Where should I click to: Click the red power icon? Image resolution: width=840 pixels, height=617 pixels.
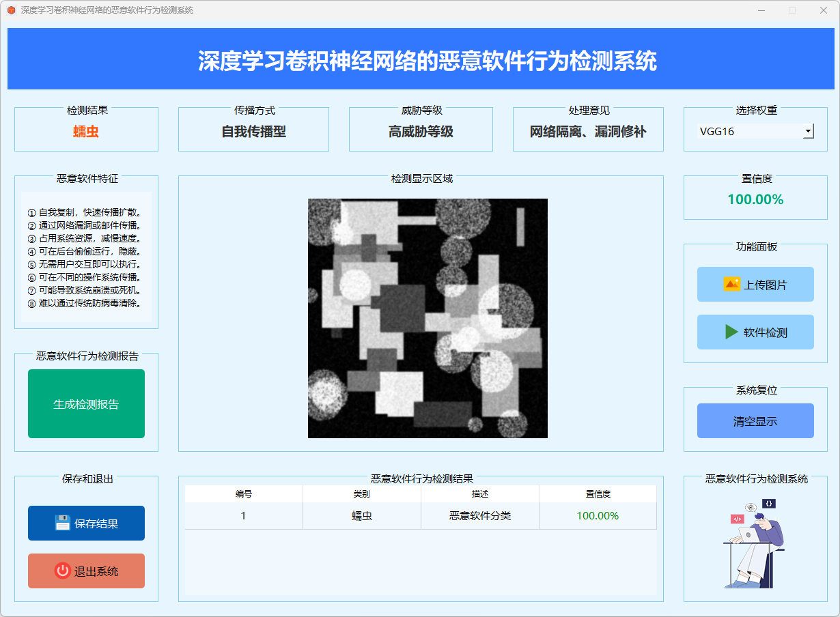(x=62, y=571)
